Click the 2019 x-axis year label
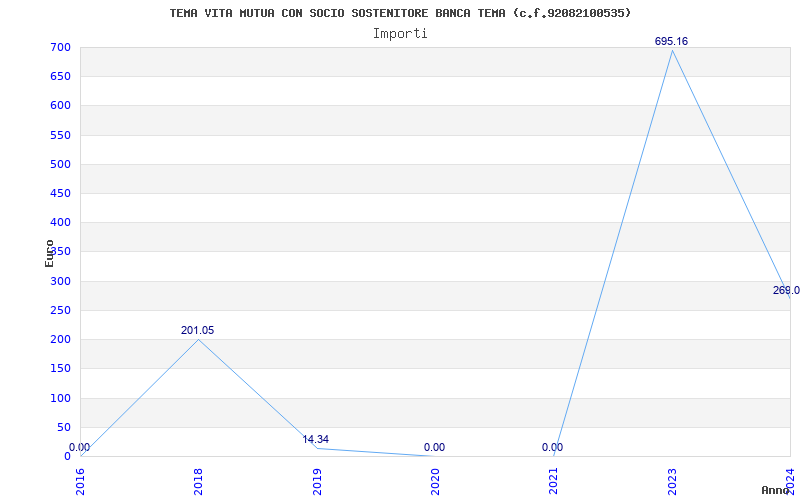Viewport: 800px width, 500px height. pyautogui.click(x=317, y=482)
